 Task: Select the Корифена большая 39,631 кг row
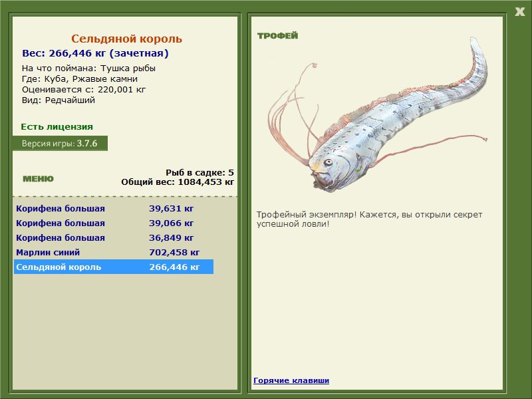click(x=114, y=208)
